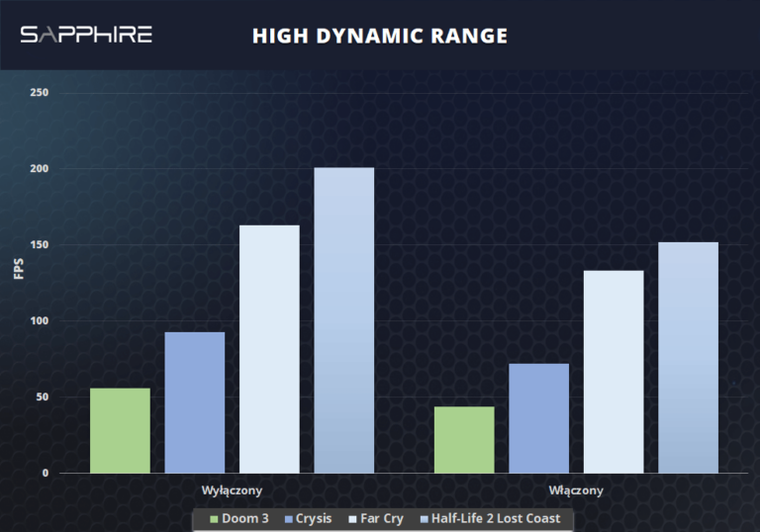Pick the Half-Life 2 bar under Wyłączony

coord(344,319)
